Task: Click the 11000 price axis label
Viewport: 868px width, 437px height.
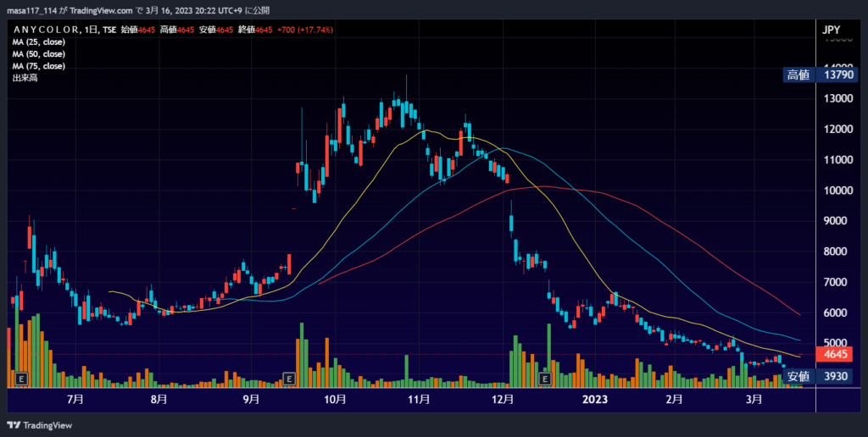Action: click(x=837, y=160)
